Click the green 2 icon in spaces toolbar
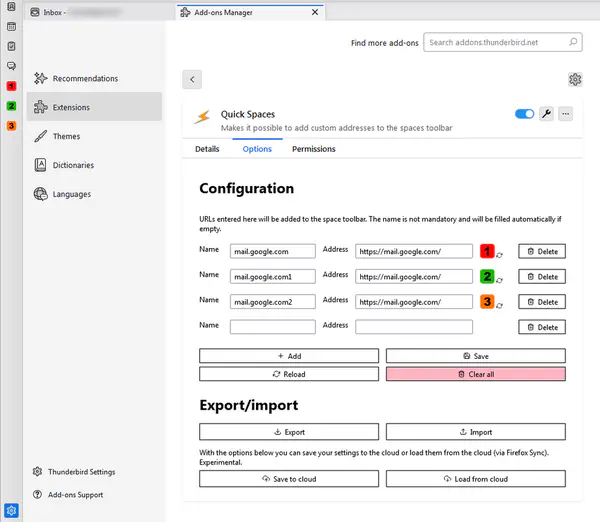 (x=11, y=106)
